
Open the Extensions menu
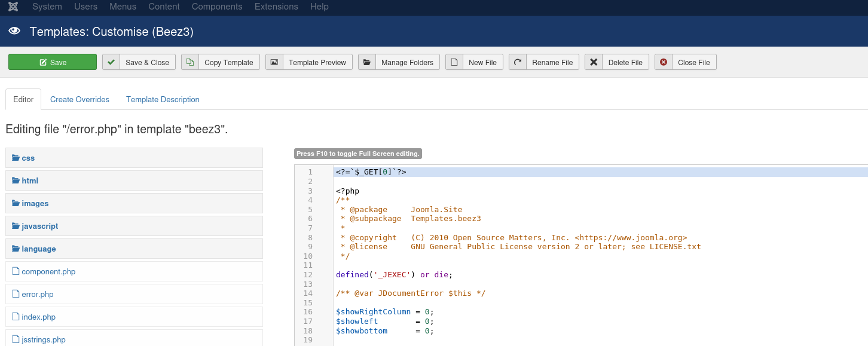tap(276, 7)
